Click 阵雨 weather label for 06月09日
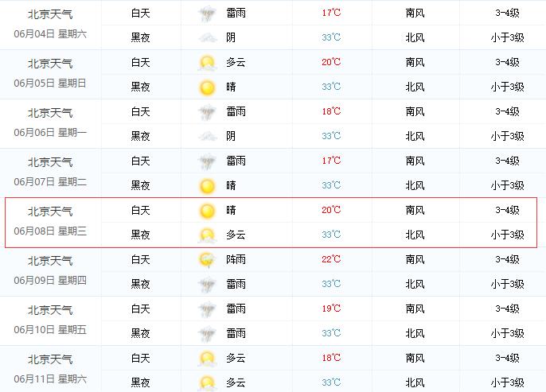The width and height of the screenshot is (546, 392). click(236, 259)
